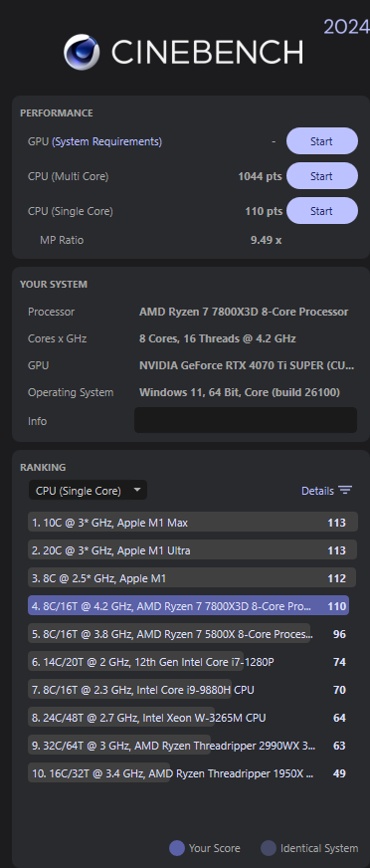
Task: Click the Cinebench sphere logo
Action: (82, 52)
